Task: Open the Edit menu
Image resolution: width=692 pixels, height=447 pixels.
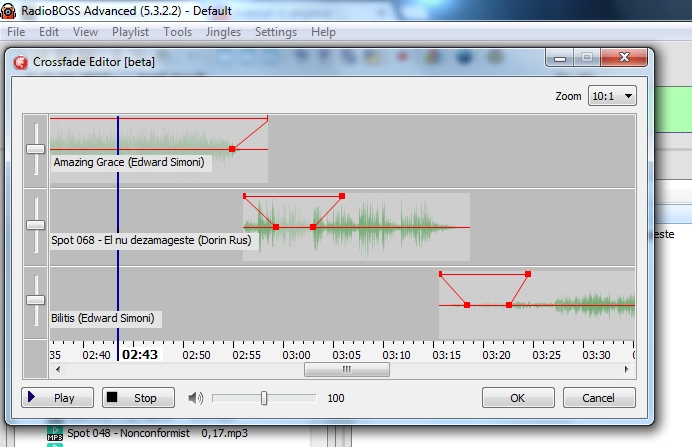Action: [x=49, y=32]
